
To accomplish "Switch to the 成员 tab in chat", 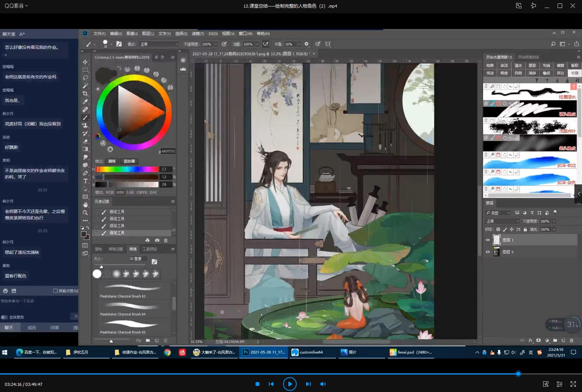I will [x=32, y=328].
